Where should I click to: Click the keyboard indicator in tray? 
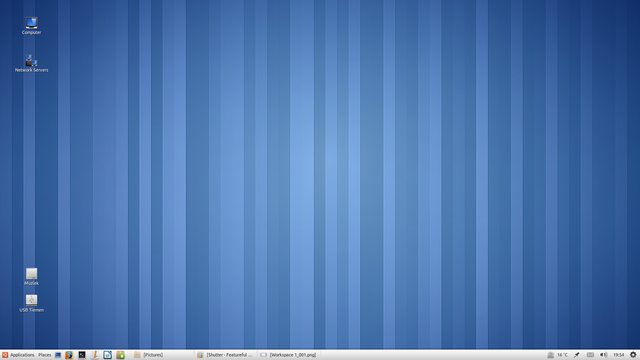[590, 355]
